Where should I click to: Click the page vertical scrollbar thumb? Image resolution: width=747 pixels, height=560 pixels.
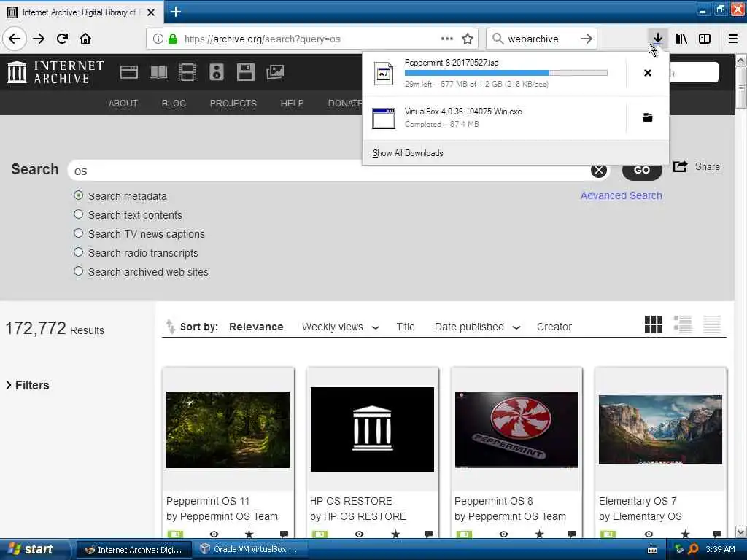[x=741, y=88]
